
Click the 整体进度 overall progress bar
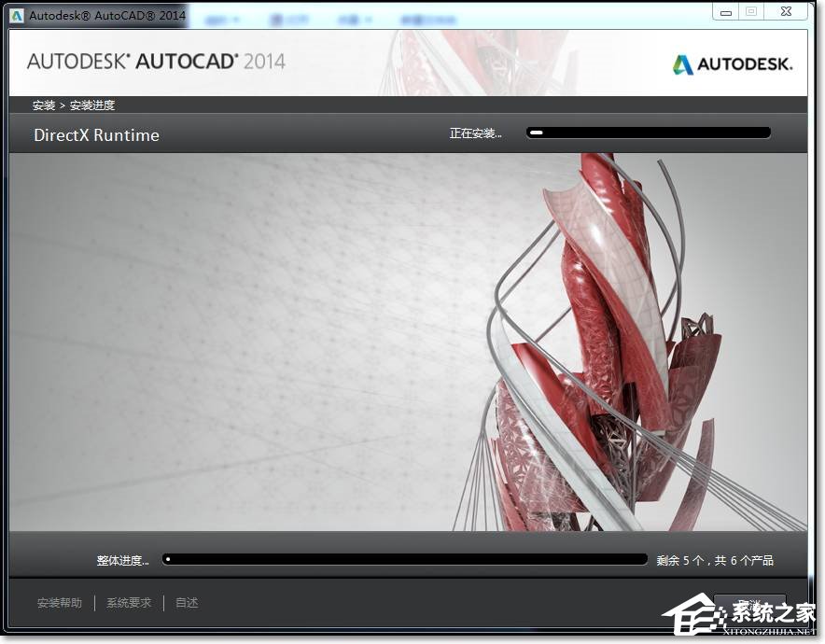pos(404,559)
